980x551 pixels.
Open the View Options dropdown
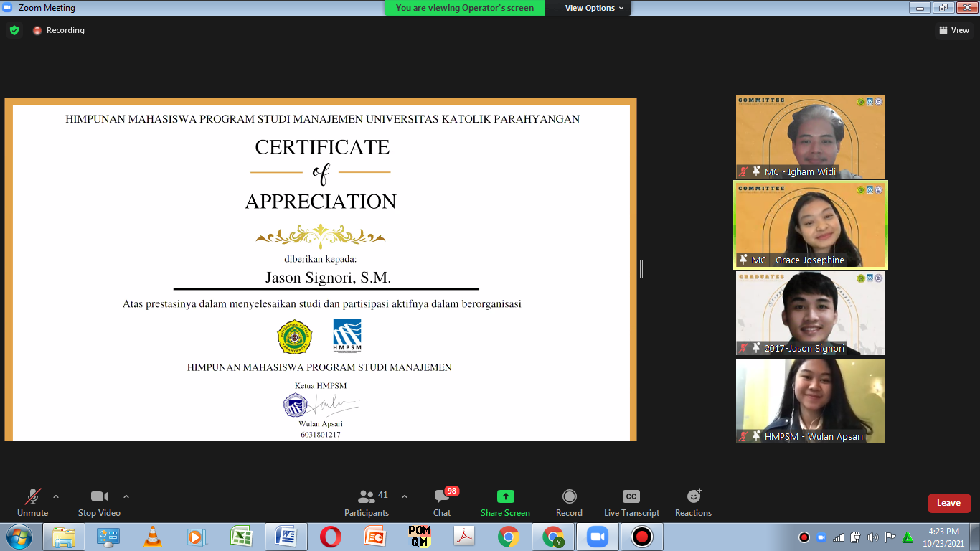coord(594,8)
